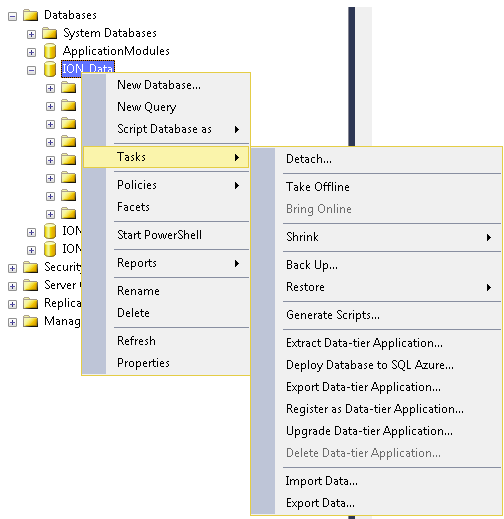Click the ApplicationModules database cylinder icon
This screenshot has height=519, width=504.
click(50, 51)
